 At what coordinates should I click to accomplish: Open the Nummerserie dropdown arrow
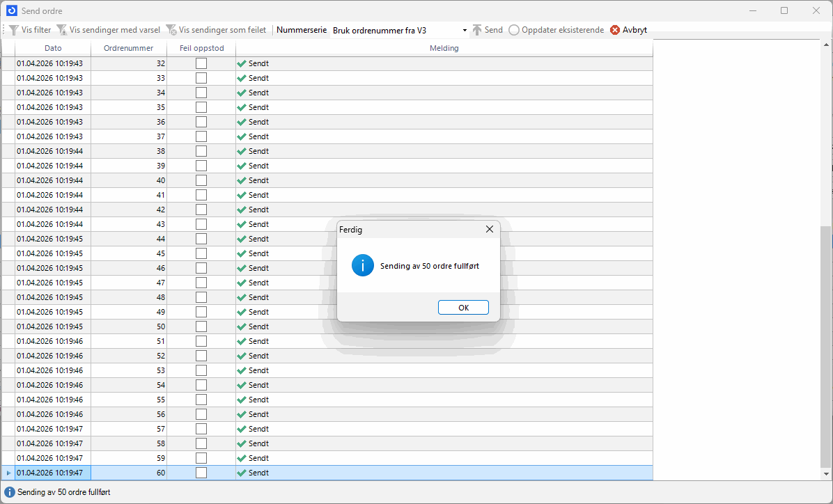pyautogui.click(x=465, y=31)
